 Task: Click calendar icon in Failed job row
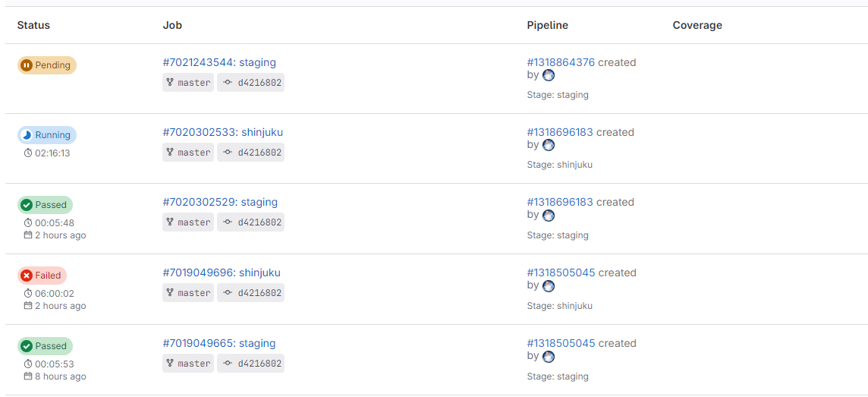point(28,305)
